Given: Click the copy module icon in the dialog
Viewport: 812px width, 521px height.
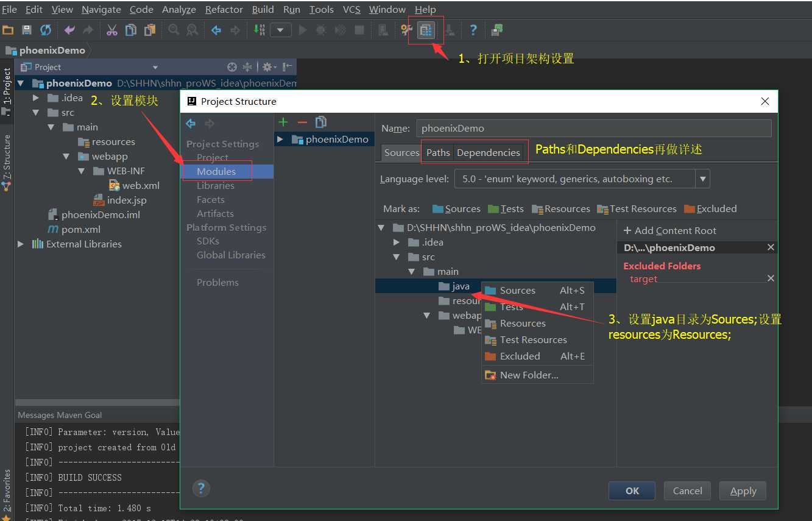Looking at the screenshot, I should [x=321, y=122].
